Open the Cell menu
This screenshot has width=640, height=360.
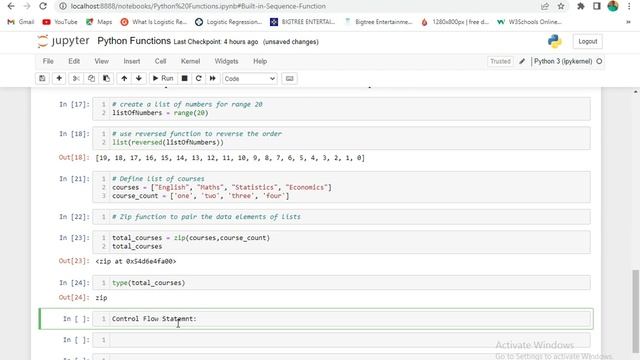coord(160,61)
